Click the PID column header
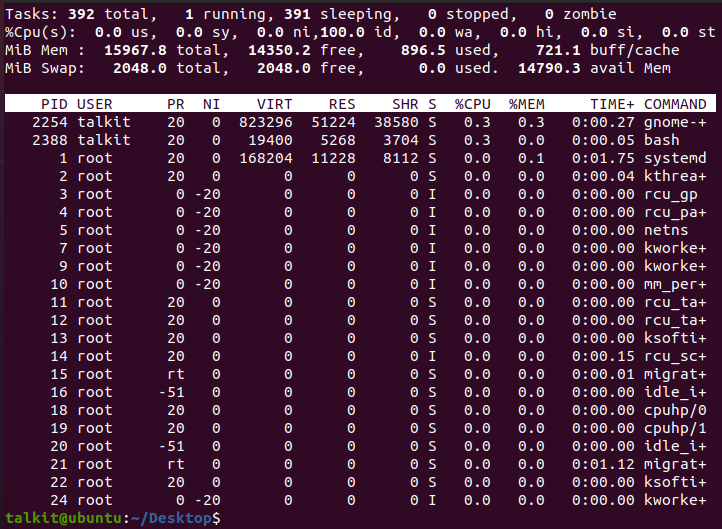Viewport: 722px width, 529px height. click(54, 104)
